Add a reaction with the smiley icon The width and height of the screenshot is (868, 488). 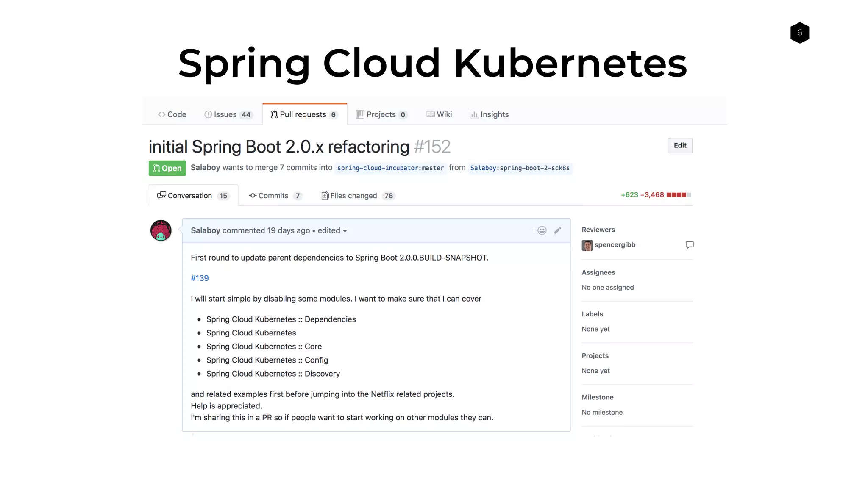tap(539, 230)
